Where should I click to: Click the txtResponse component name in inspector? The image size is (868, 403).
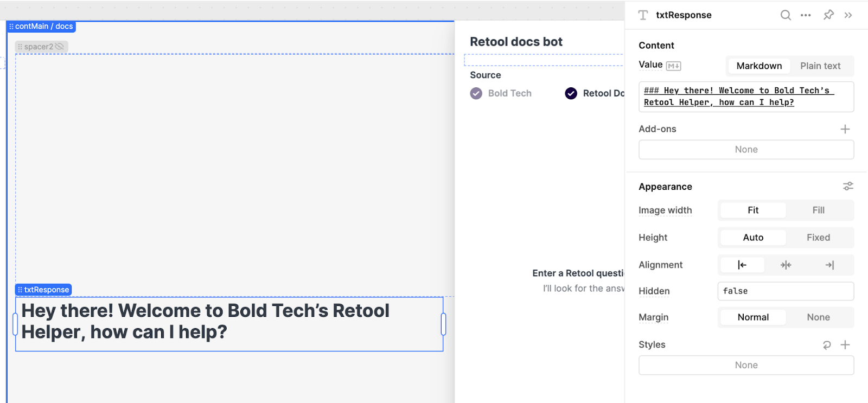(x=684, y=15)
